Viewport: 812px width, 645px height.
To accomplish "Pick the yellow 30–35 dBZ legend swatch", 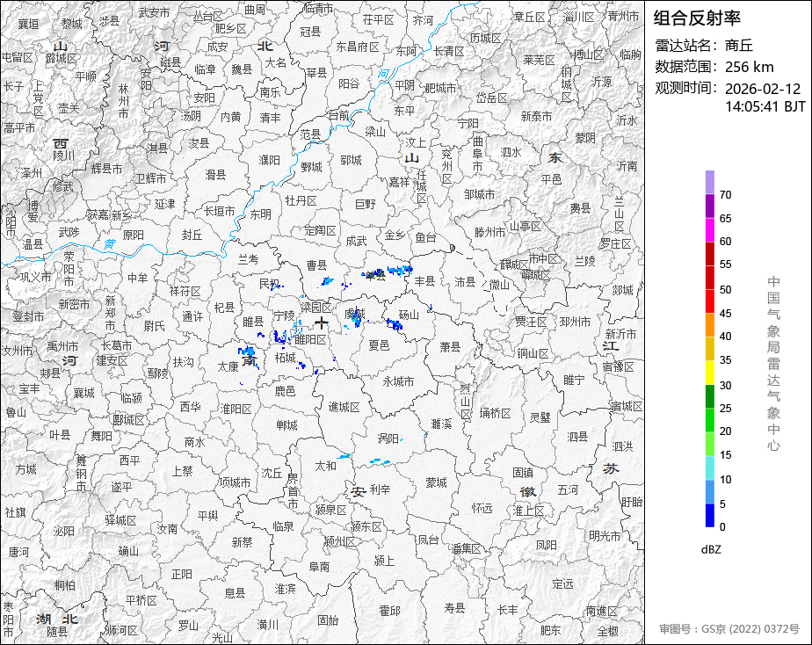I will (709, 373).
